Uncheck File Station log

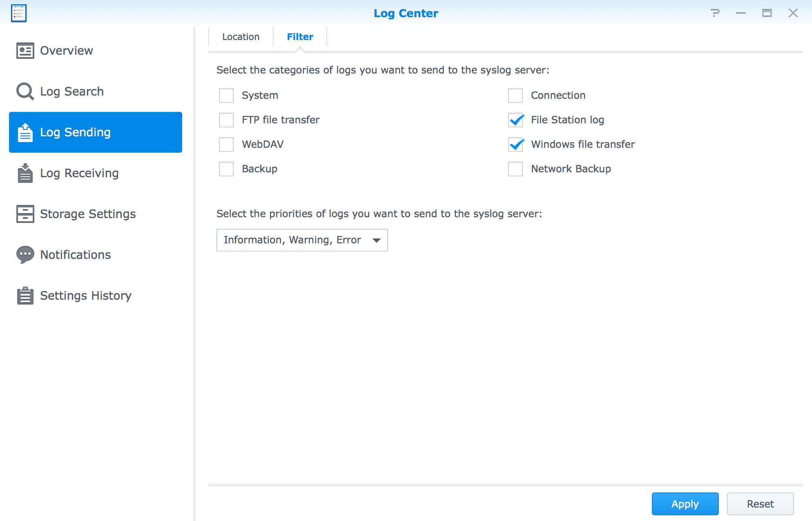(x=515, y=120)
